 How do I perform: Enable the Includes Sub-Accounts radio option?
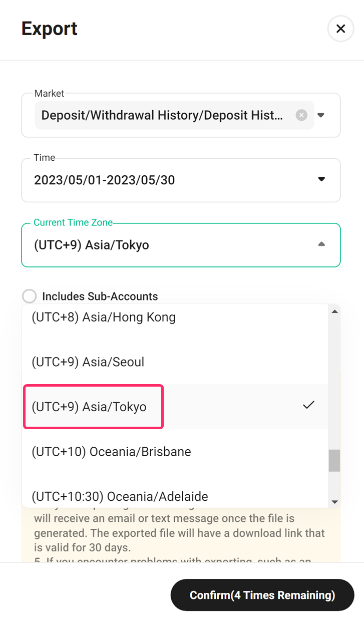click(x=30, y=296)
